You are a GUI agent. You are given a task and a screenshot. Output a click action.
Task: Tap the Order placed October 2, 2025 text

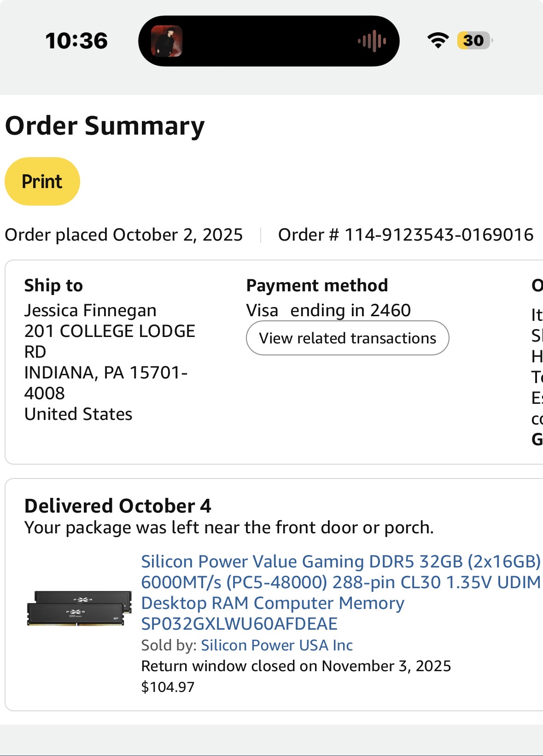(x=123, y=235)
